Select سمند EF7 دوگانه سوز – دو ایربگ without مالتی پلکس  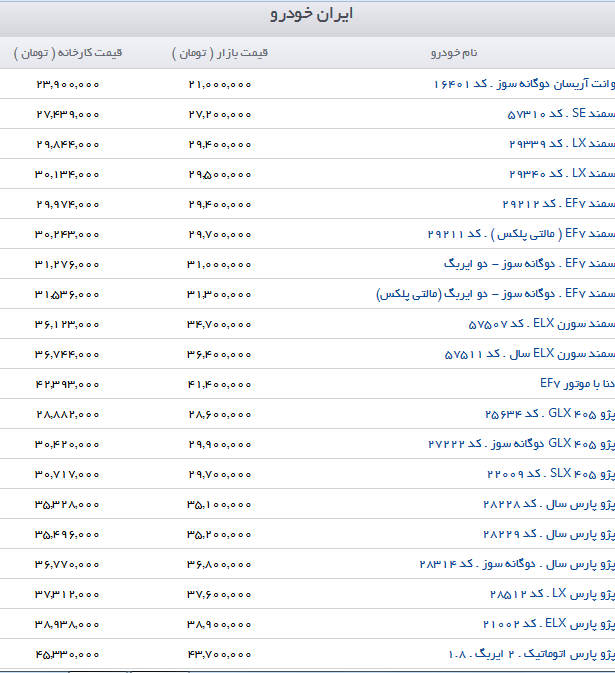[529, 264]
